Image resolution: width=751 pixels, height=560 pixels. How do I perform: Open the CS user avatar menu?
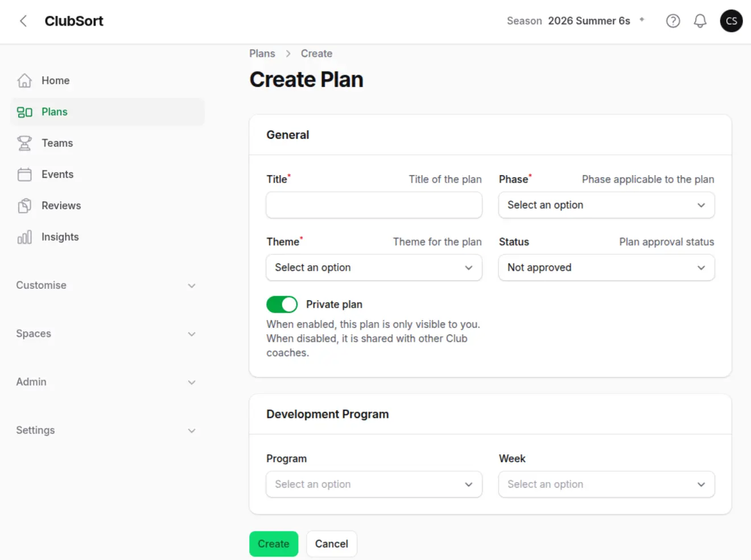(x=731, y=21)
